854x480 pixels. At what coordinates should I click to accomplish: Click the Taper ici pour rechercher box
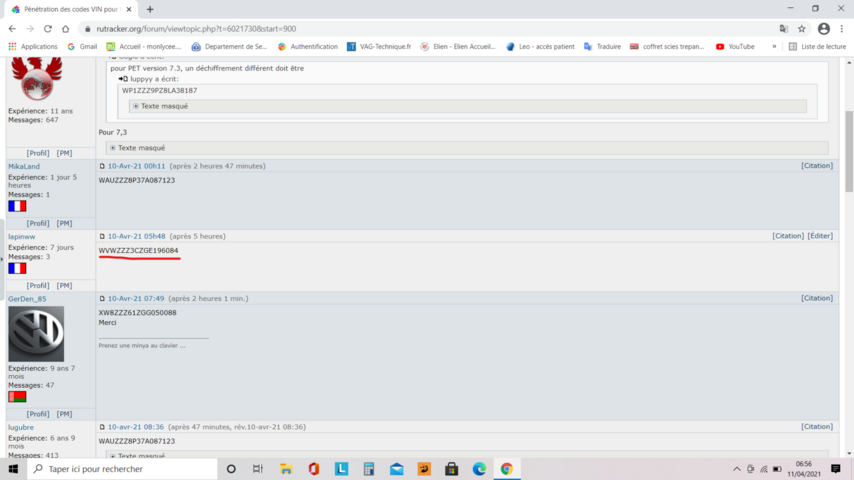point(123,469)
